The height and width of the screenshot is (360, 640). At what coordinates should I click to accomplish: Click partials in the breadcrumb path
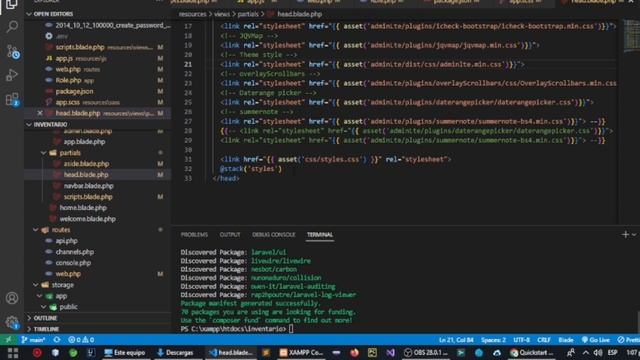tap(248, 14)
